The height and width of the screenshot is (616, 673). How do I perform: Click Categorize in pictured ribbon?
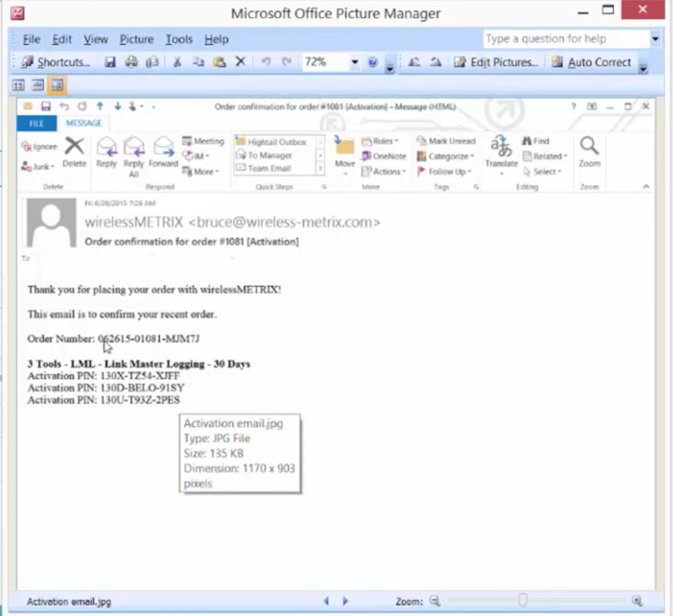445,157
